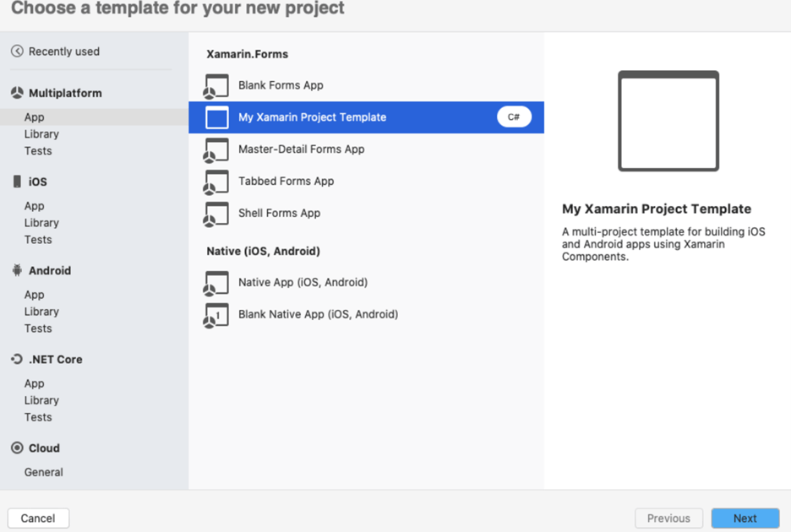Select General under the Cloud section

[x=44, y=472]
